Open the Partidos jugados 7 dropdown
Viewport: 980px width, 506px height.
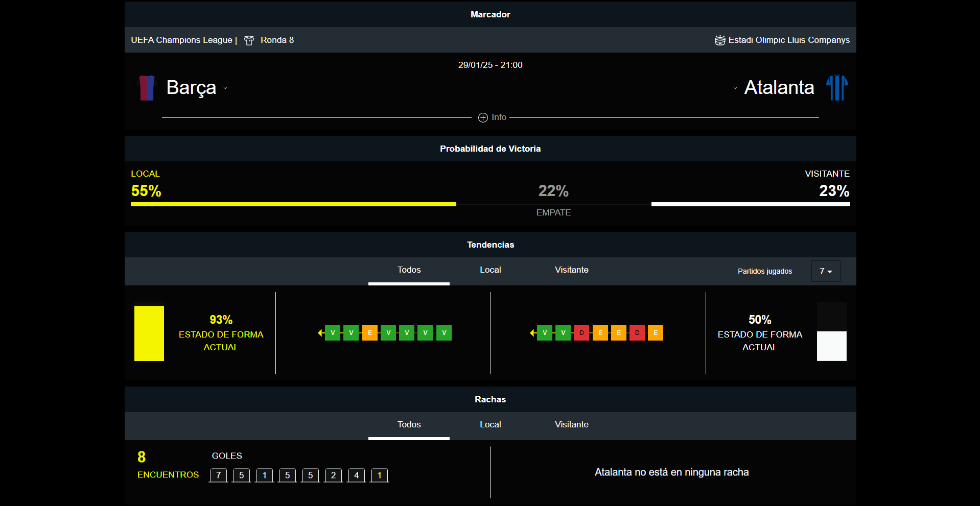[x=826, y=271]
